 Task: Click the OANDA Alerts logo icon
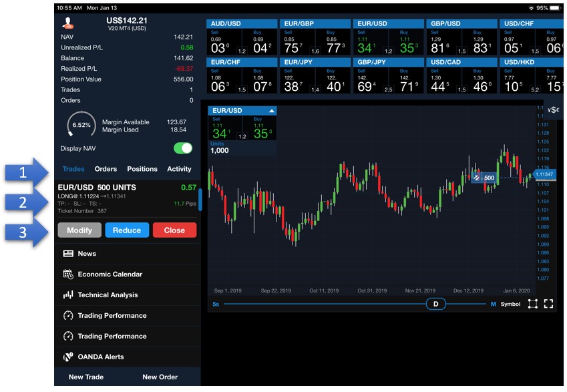(68, 357)
